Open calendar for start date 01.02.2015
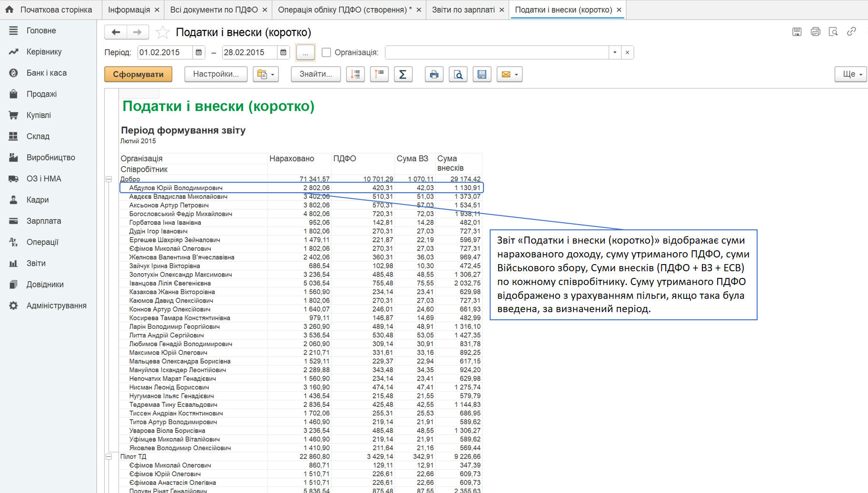 click(x=198, y=52)
